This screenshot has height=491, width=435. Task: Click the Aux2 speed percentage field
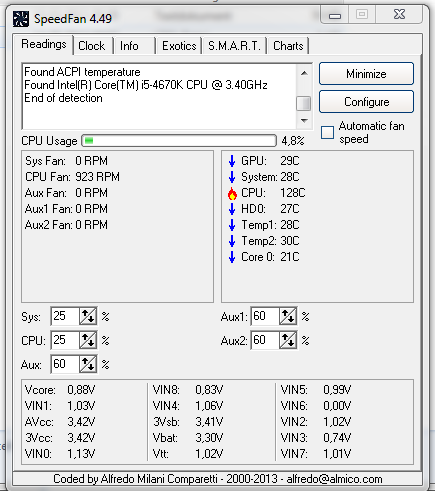265,340
